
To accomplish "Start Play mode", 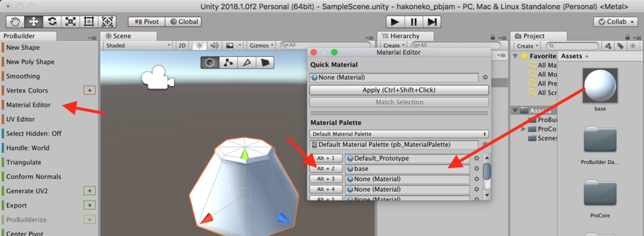I will (x=395, y=22).
